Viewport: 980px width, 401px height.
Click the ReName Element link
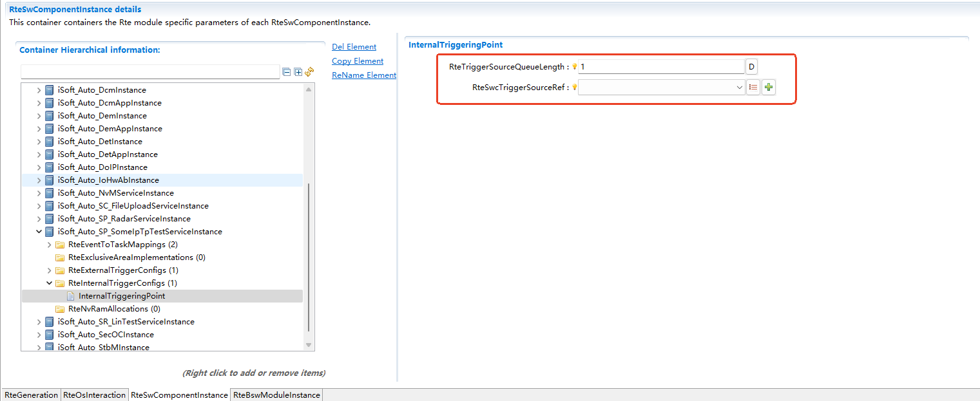(x=363, y=75)
